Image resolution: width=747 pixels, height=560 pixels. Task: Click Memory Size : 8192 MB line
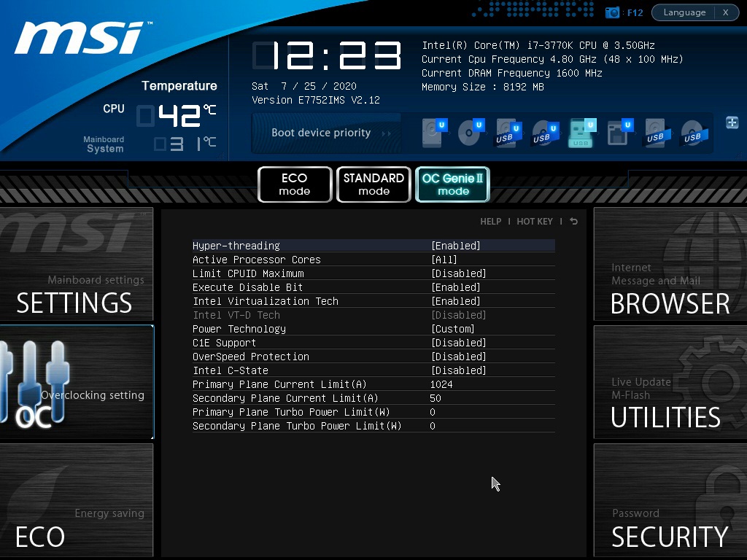coord(483,87)
